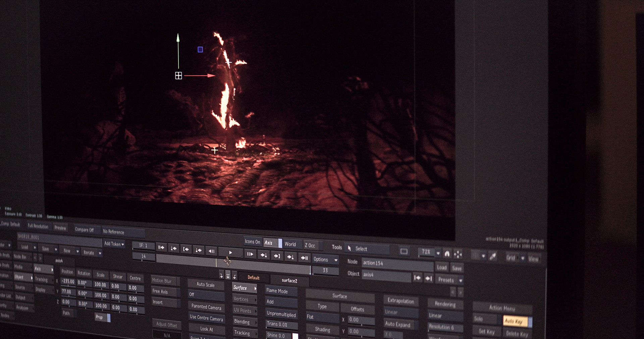Open the Iterate dropdown
This screenshot has height=339, width=644.
[92, 253]
